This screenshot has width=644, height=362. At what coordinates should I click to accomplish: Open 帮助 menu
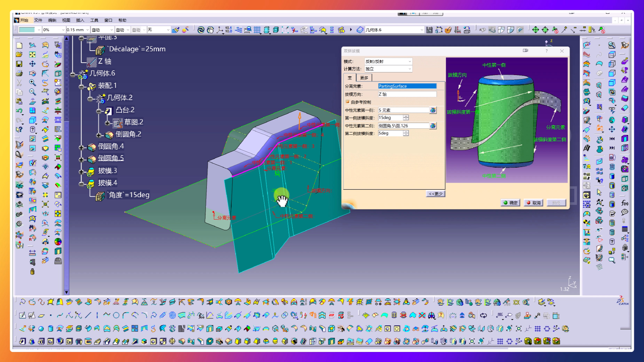[122, 20]
